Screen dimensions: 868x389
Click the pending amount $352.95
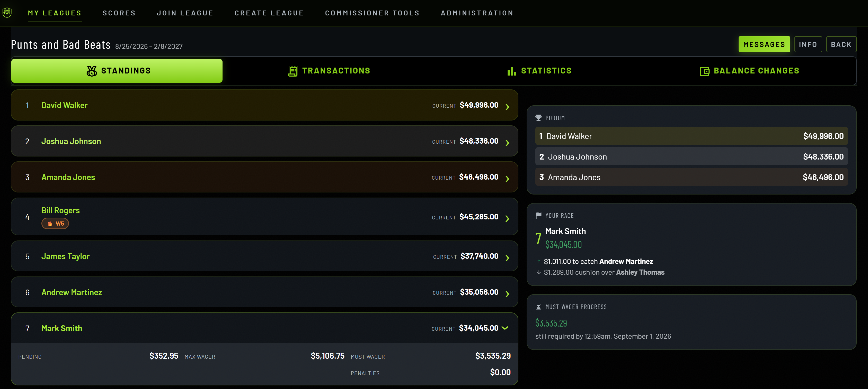pos(164,356)
